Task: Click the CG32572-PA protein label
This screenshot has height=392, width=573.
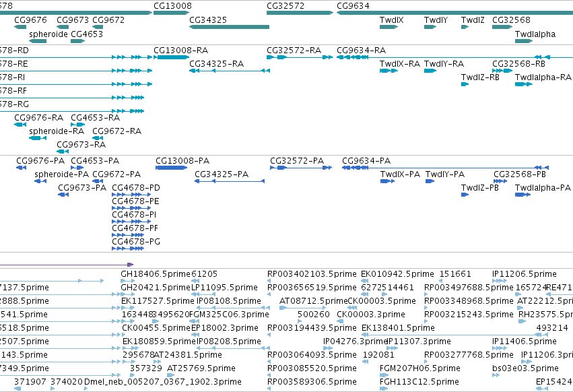Action: 297,161
